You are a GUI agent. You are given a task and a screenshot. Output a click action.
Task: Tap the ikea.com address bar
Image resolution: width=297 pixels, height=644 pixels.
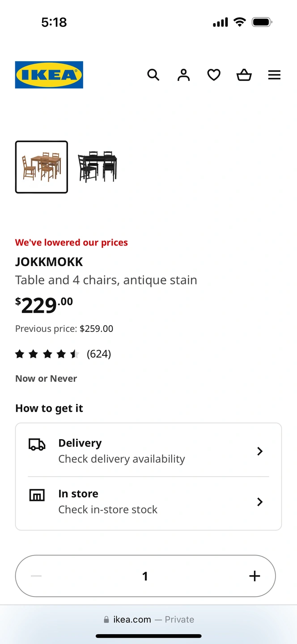click(148, 619)
